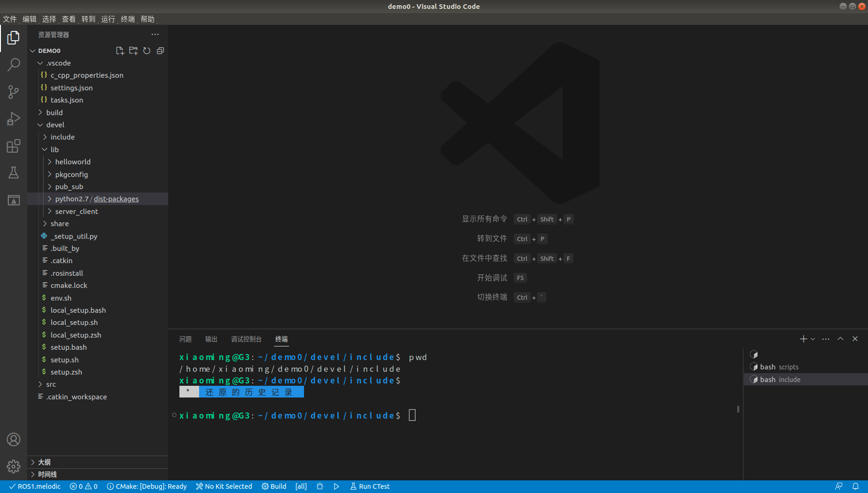Screen dimensions: 868x493
Task: Open the Search view in activity bar
Action: click(14, 65)
